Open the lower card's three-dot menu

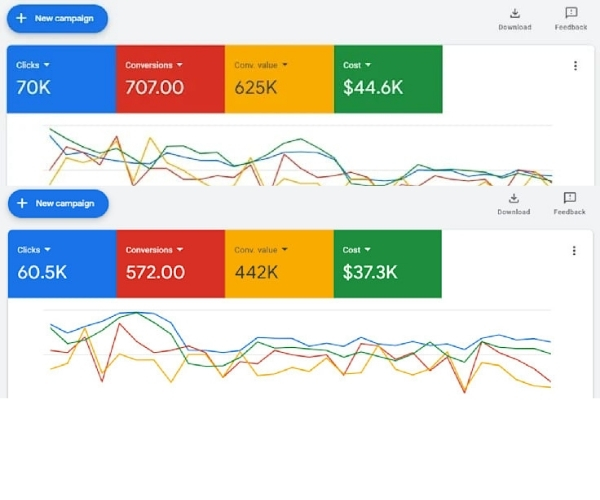[574, 251]
